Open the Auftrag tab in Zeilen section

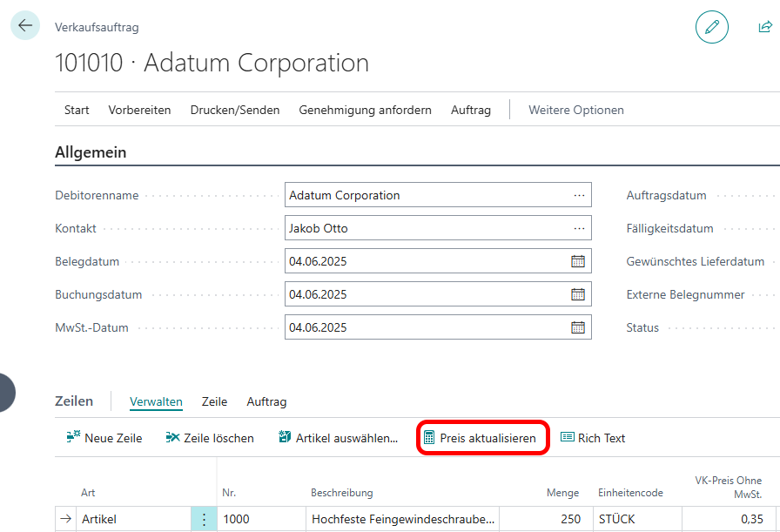(x=266, y=401)
